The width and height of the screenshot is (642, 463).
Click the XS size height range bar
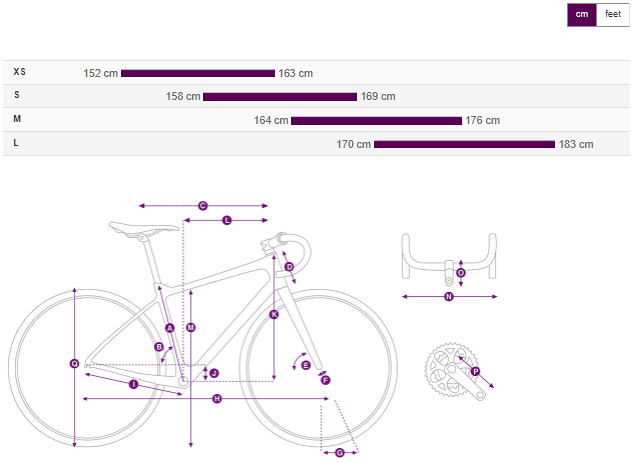coord(198,73)
